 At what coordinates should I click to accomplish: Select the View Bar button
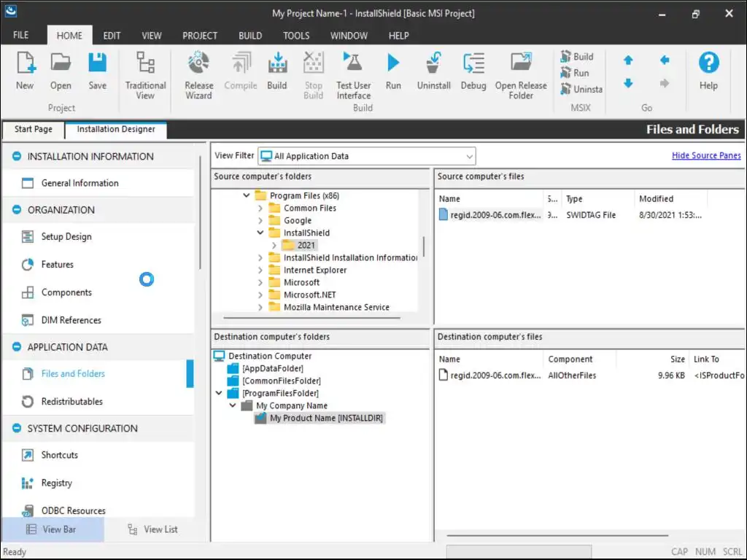53,529
